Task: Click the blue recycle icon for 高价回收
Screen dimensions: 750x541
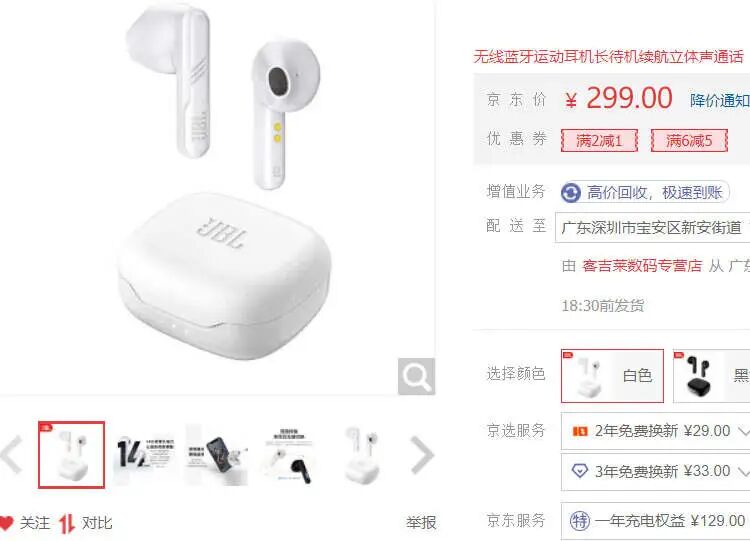Action: coord(571,193)
